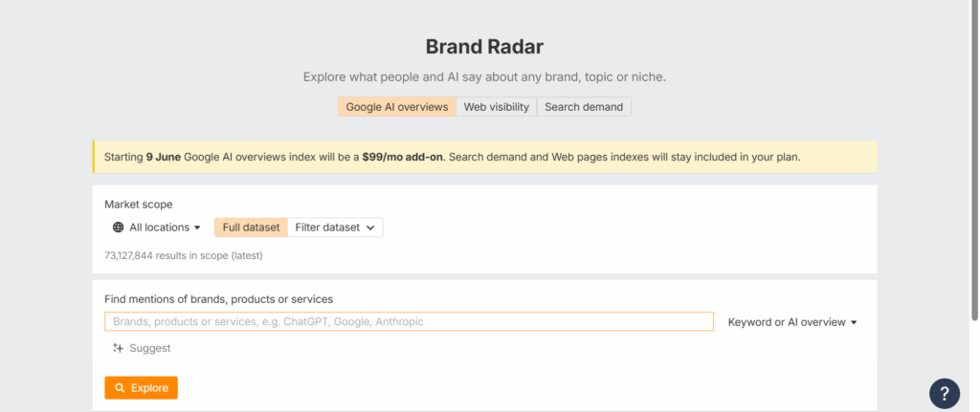Click the Filter dataset chevron arrow
This screenshot has height=412, width=980.
[370, 228]
